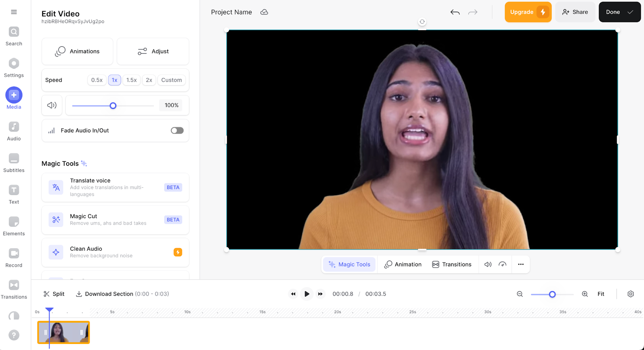Click the timeline zoom in magnifier
Viewport: 644px width, 350px height.
point(585,294)
